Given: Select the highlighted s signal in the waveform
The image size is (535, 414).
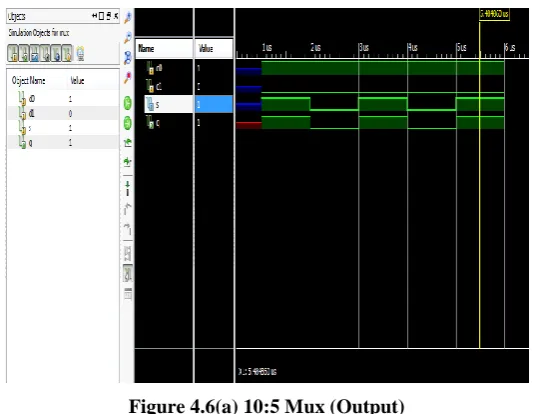Looking at the screenshot, I should pos(169,104).
